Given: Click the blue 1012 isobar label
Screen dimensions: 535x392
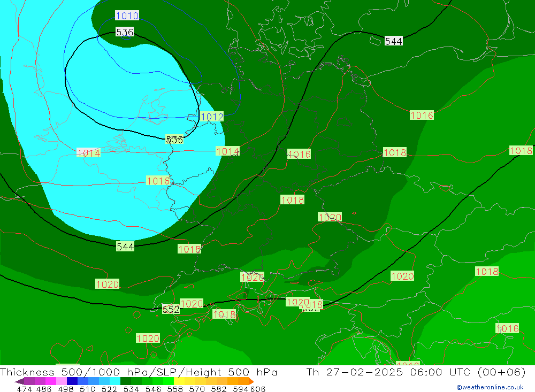Looking at the screenshot, I should tap(212, 117).
